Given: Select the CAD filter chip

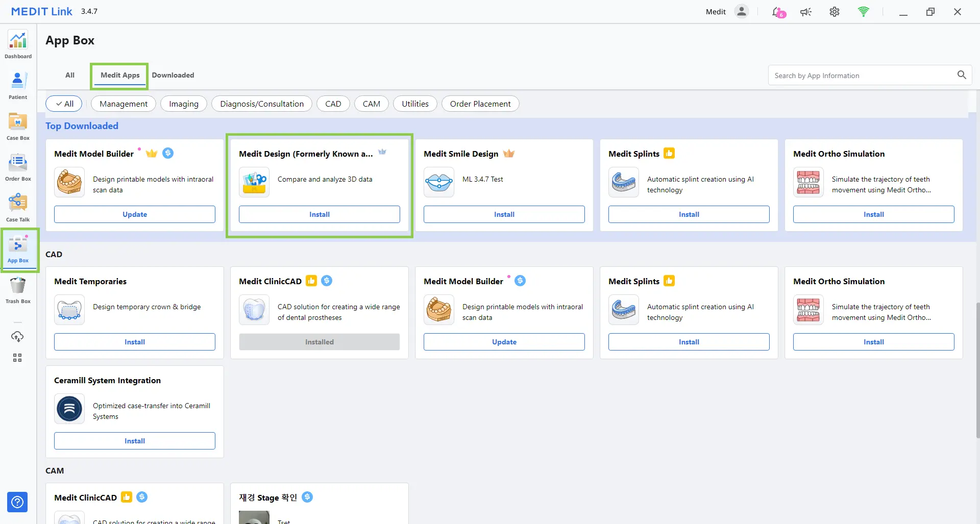Looking at the screenshot, I should pos(333,104).
